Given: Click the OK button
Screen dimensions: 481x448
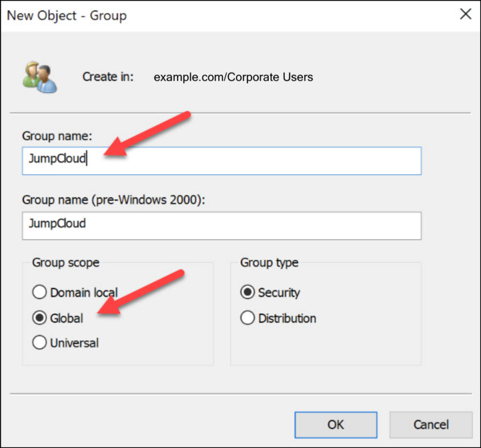Looking at the screenshot, I should point(335,424).
